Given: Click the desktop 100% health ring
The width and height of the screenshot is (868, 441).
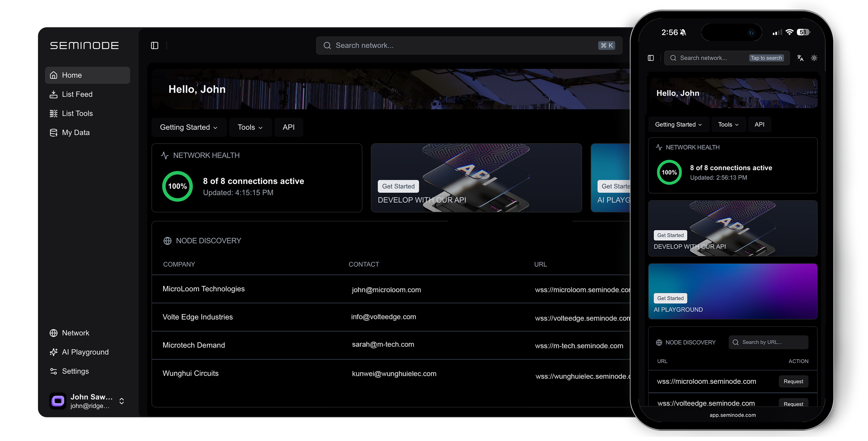Looking at the screenshot, I should (178, 186).
